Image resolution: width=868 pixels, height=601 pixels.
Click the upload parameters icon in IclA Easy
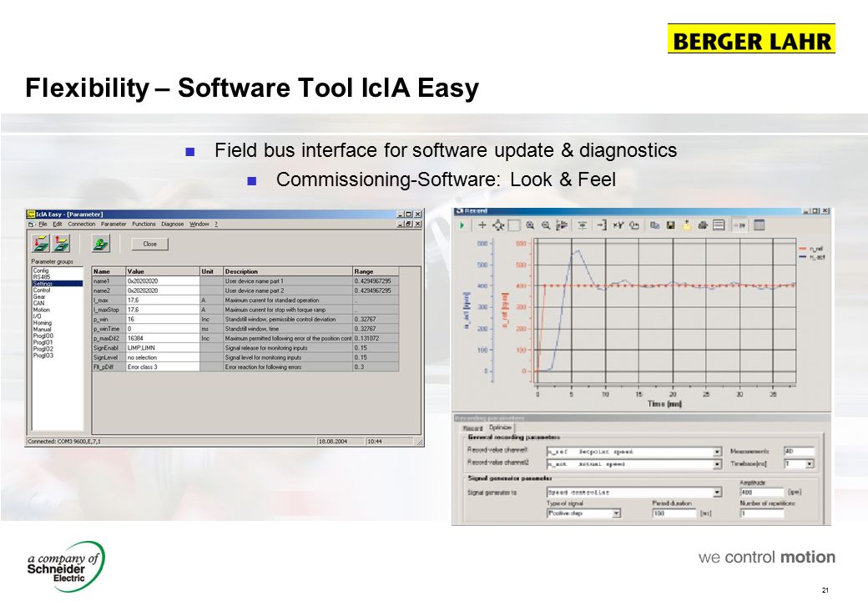coord(62,244)
